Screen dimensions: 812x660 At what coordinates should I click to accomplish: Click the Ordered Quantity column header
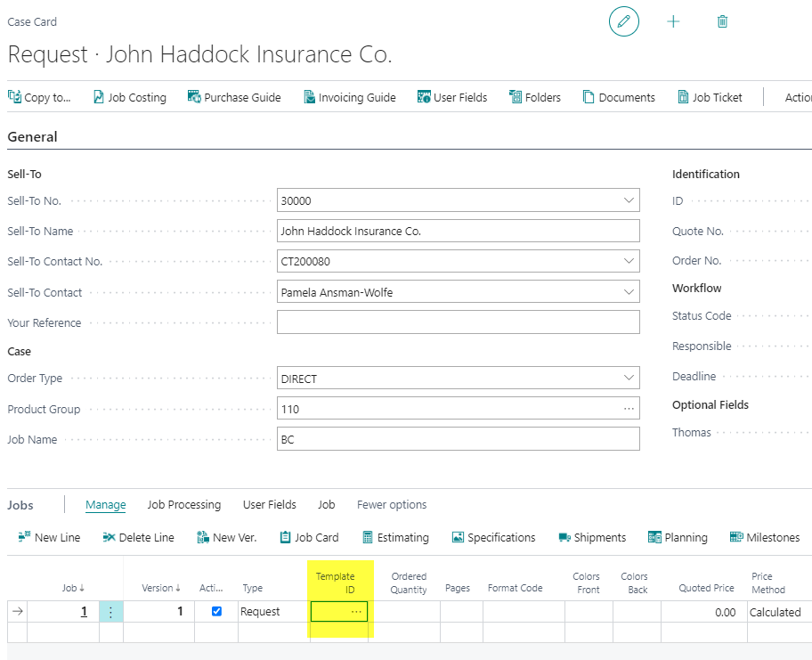(409, 583)
